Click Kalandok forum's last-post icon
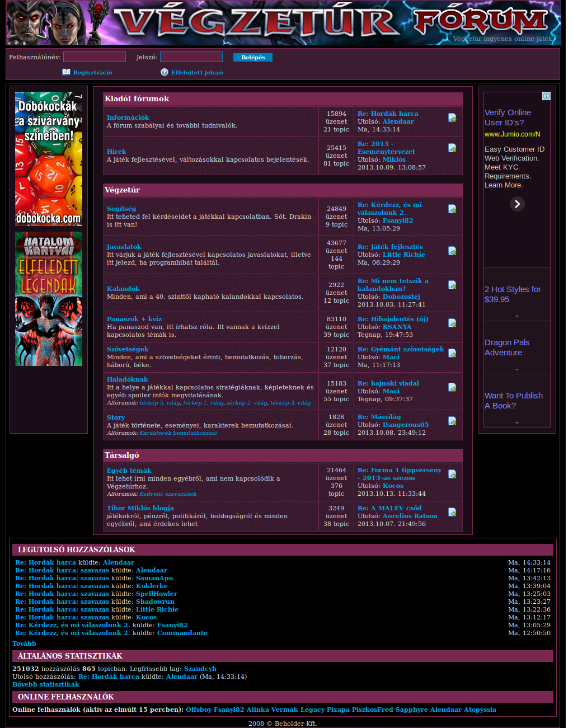Screen dimensions: 573x728 tap(452, 284)
